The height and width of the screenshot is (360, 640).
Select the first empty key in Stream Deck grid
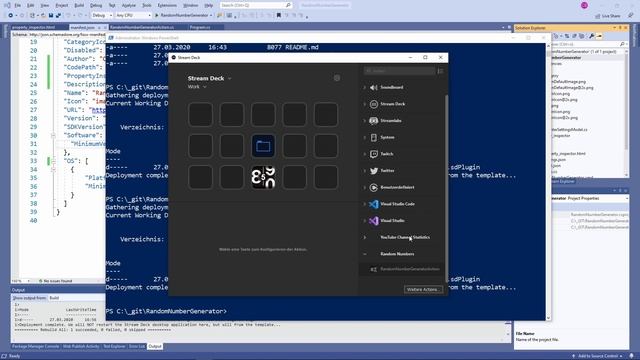click(x=200, y=114)
